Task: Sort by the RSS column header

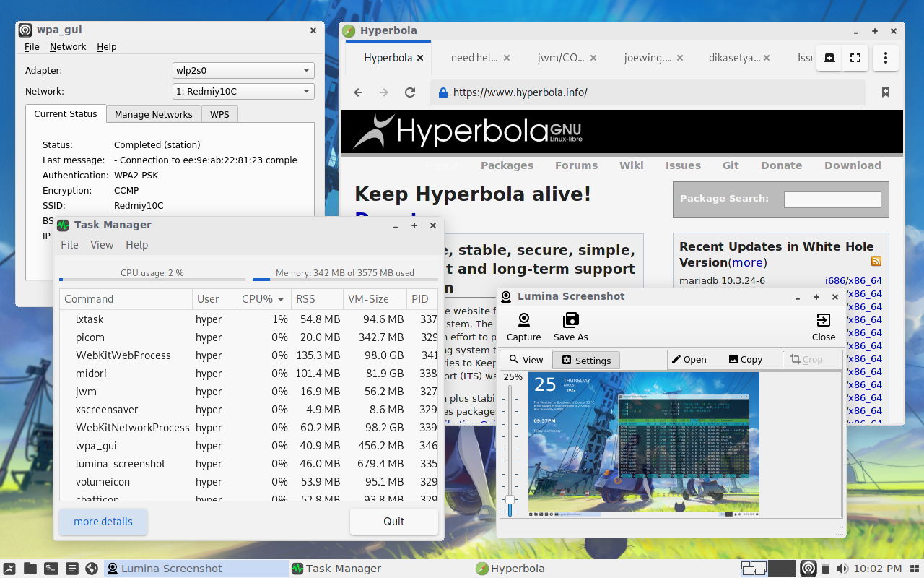Action: (317, 299)
